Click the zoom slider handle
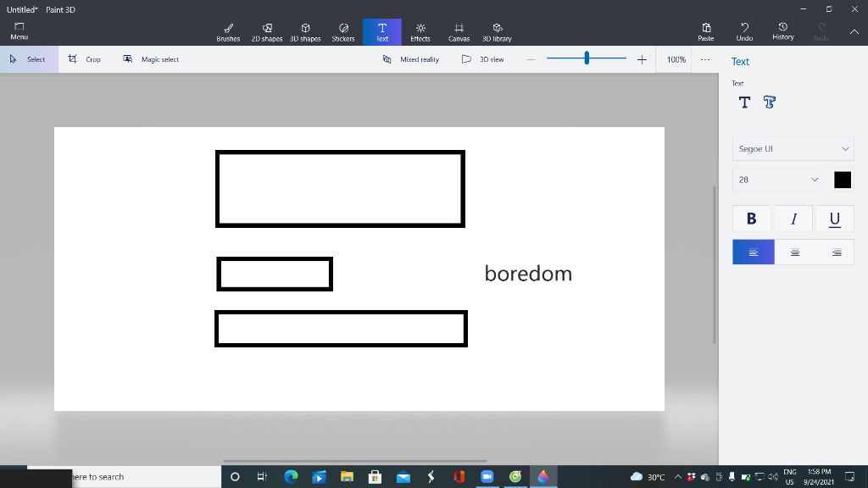Viewport: 868px width, 488px height. (x=587, y=58)
